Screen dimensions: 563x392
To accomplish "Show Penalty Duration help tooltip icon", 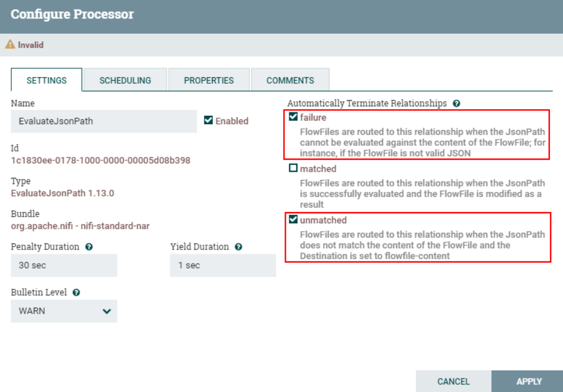I will (x=89, y=247).
